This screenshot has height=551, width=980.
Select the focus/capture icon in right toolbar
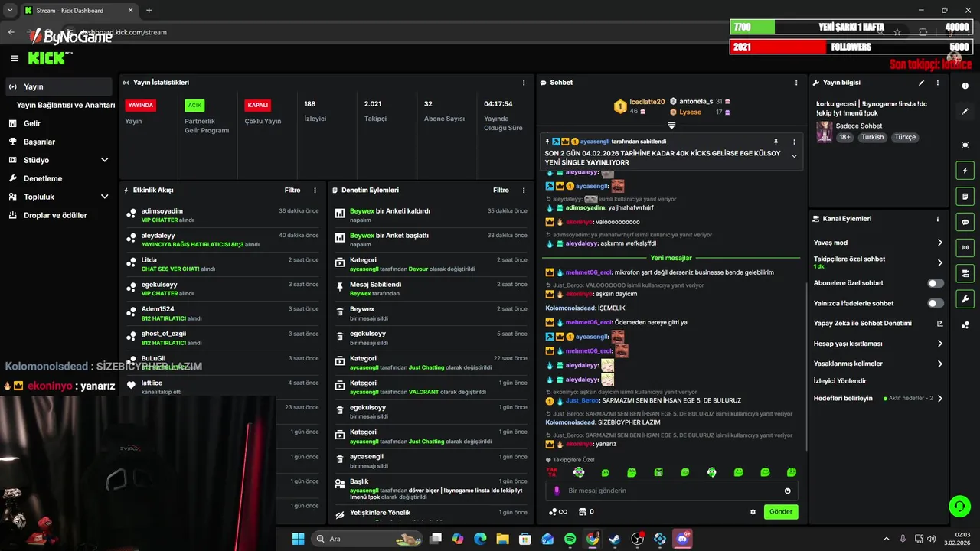965,145
